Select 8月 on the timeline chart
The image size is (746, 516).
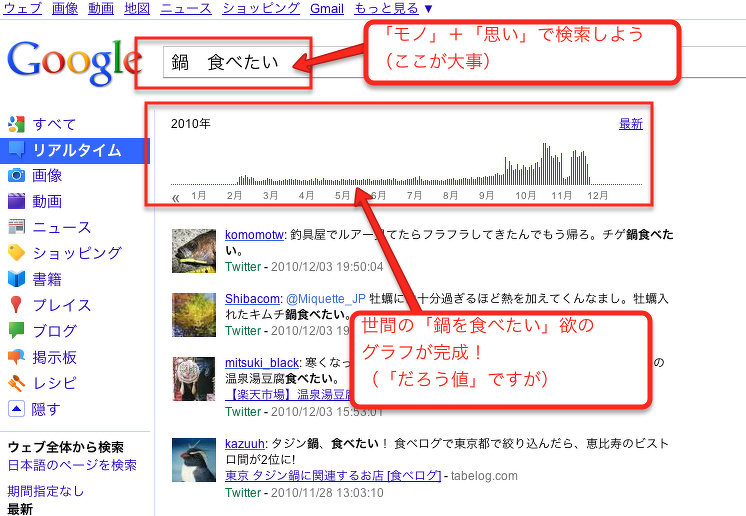coord(451,195)
